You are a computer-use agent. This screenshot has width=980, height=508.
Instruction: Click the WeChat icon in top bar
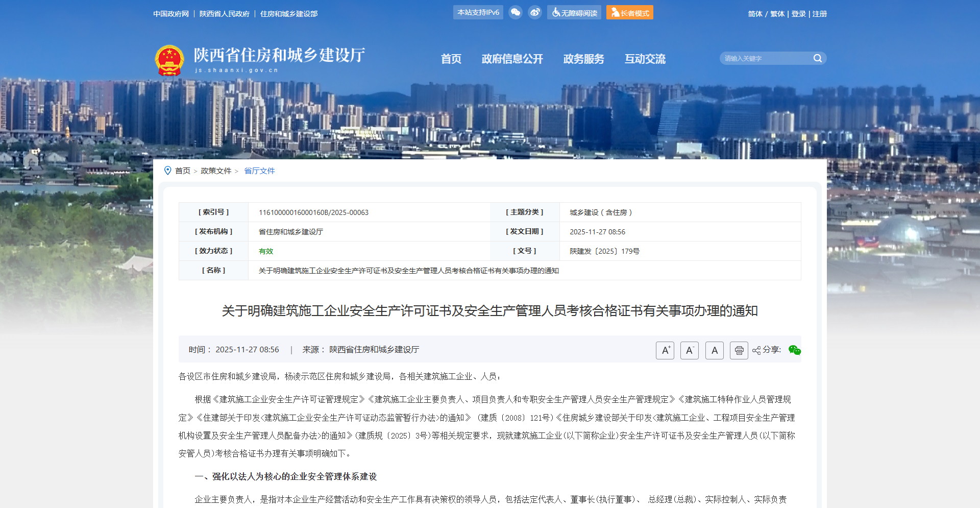click(516, 12)
